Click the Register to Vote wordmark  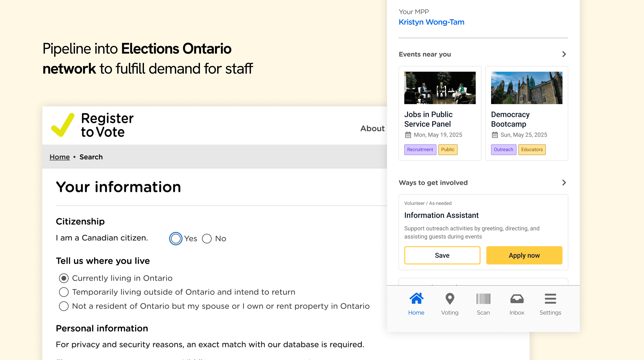point(107,125)
